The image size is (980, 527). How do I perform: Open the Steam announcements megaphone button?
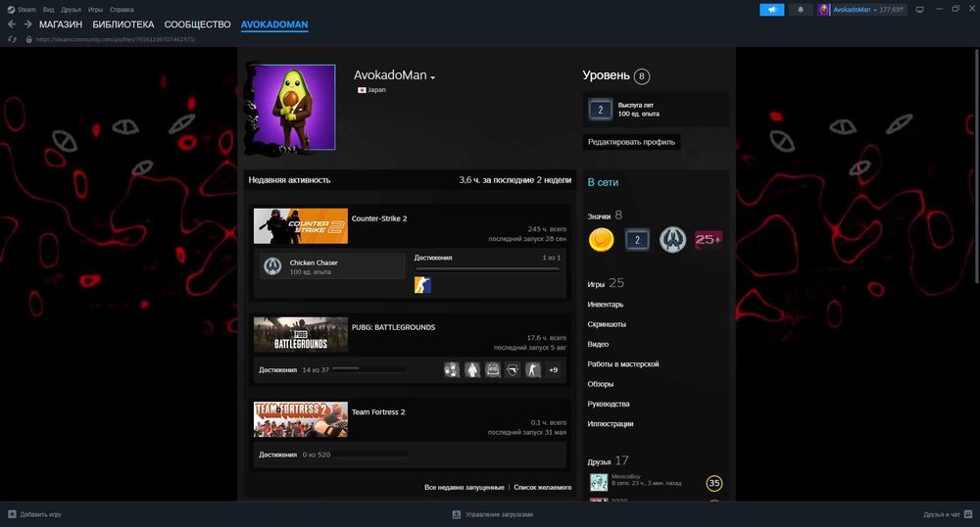point(772,10)
